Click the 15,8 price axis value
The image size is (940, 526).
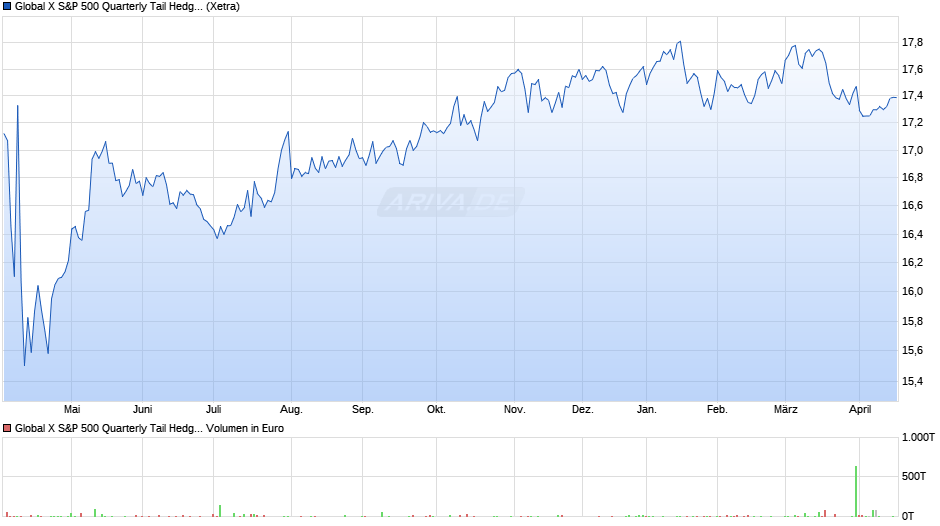tap(912, 321)
